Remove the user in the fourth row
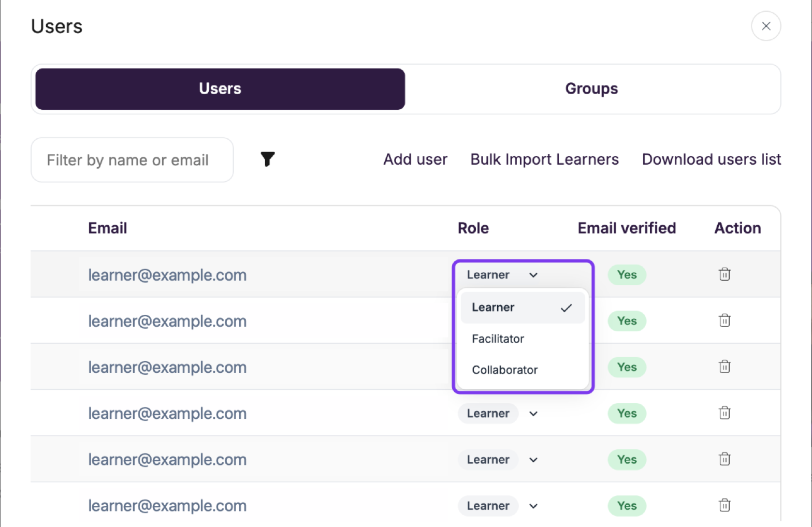Image resolution: width=812 pixels, height=527 pixels. point(724,413)
